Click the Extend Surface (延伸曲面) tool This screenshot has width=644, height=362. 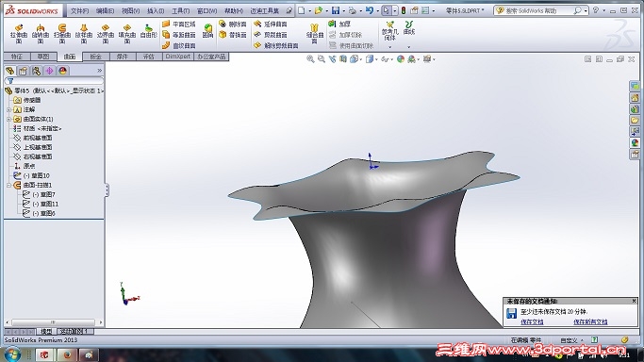[271, 25]
